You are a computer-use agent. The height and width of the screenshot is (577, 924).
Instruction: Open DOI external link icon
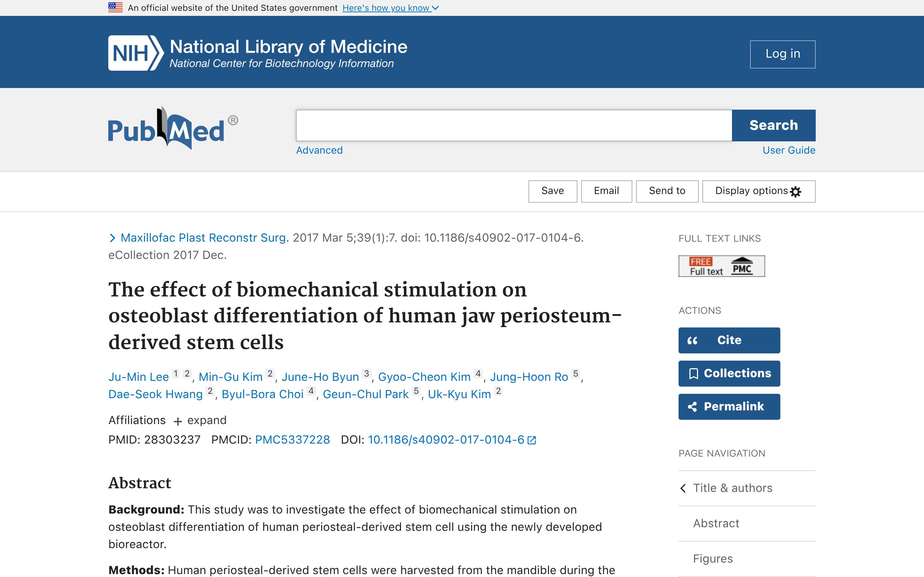pos(532,440)
